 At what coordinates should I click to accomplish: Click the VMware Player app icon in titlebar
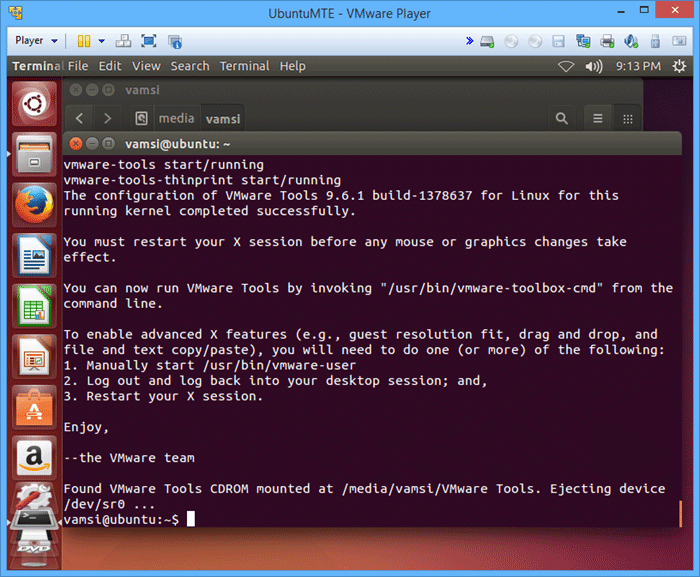coord(16,13)
